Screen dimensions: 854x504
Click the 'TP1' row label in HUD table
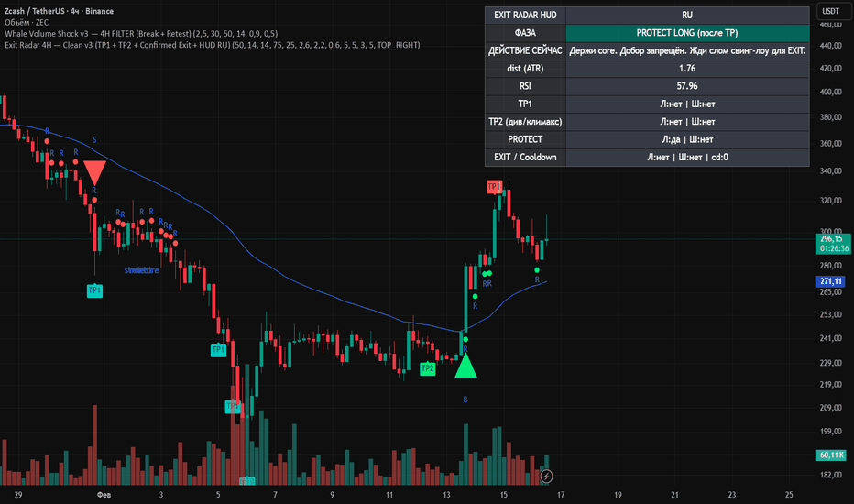tap(526, 104)
